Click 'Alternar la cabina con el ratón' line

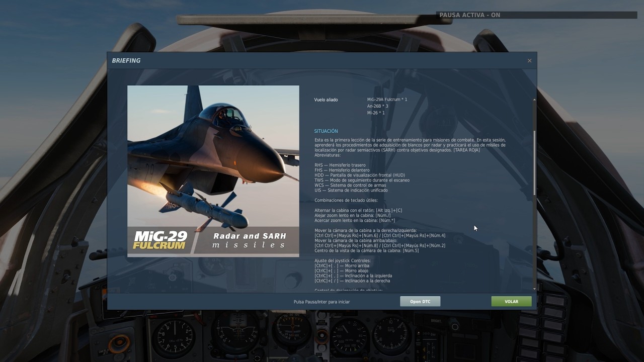[x=358, y=210]
